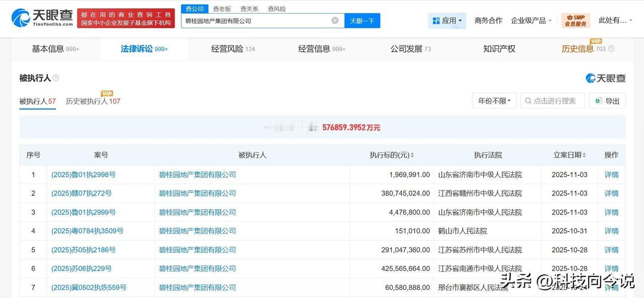644x298 pixels.
Task: Click the VIP badge on 历史信息
Action: click(596, 42)
